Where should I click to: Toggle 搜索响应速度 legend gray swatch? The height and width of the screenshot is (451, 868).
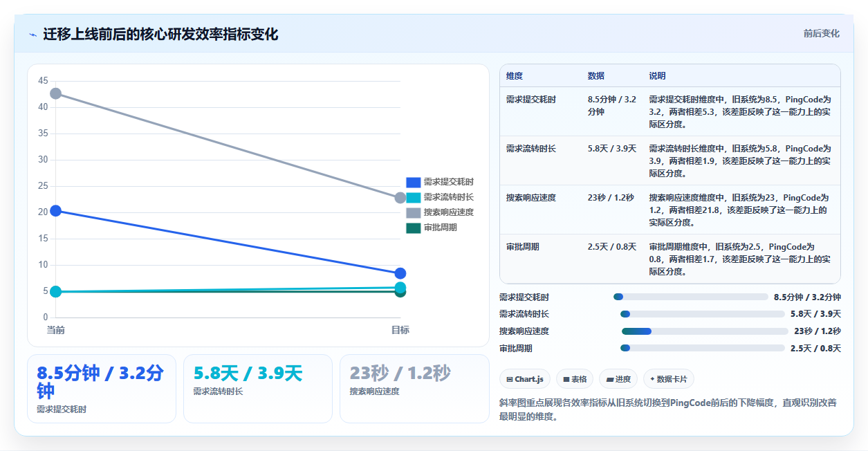(413, 212)
